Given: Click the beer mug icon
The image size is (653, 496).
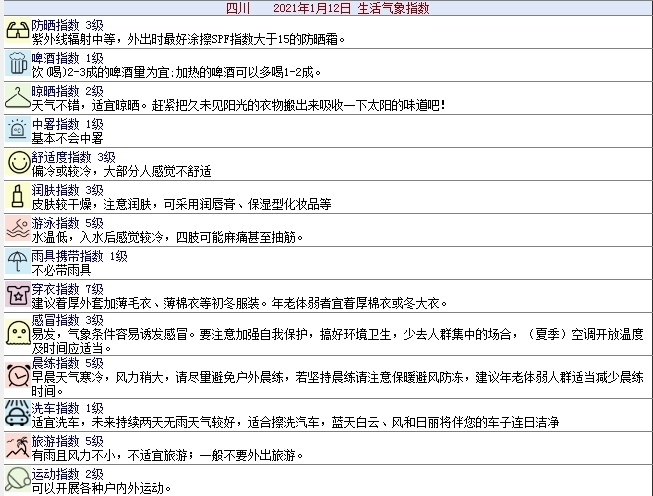Looking at the screenshot, I should coord(16,65).
